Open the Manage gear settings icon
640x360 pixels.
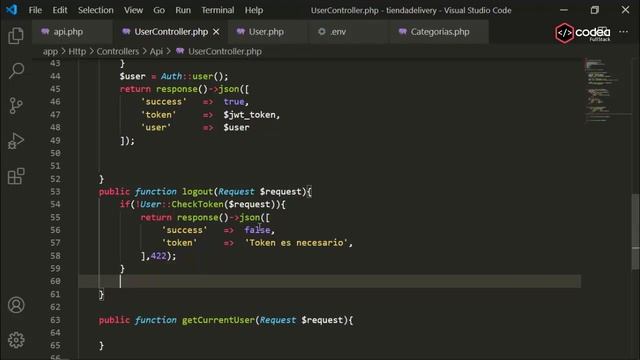16,340
